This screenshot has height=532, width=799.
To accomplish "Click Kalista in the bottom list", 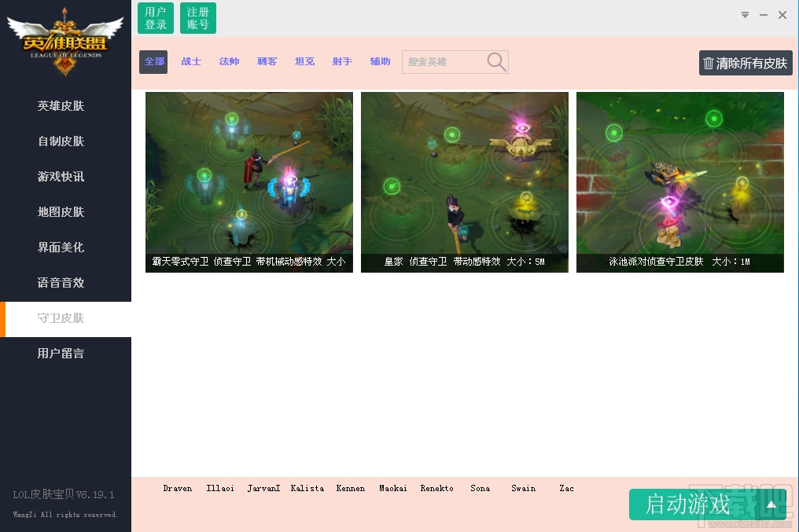I will click(307, 488).
